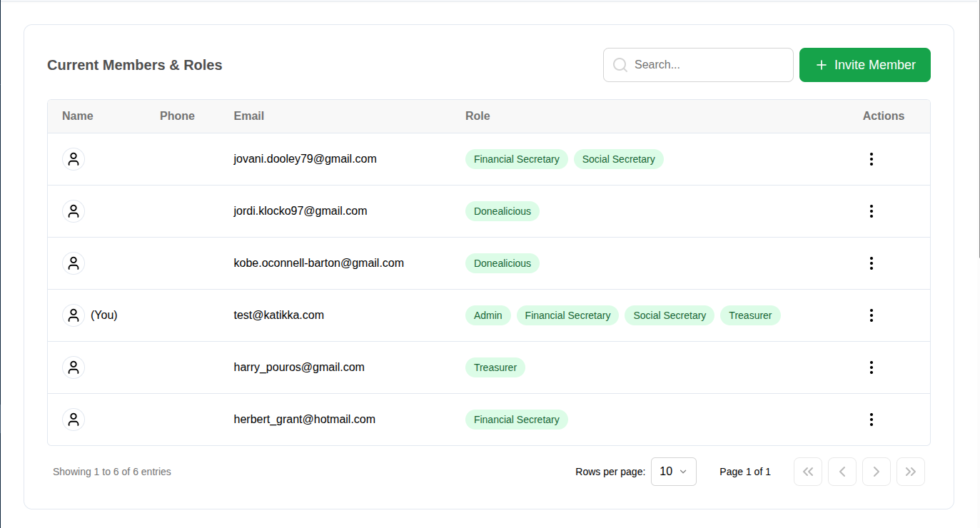980x528 pixels.
Task: Click test@katikka.com's Treasurer badge
Action: pyautogui.click(x=750, y=315)
